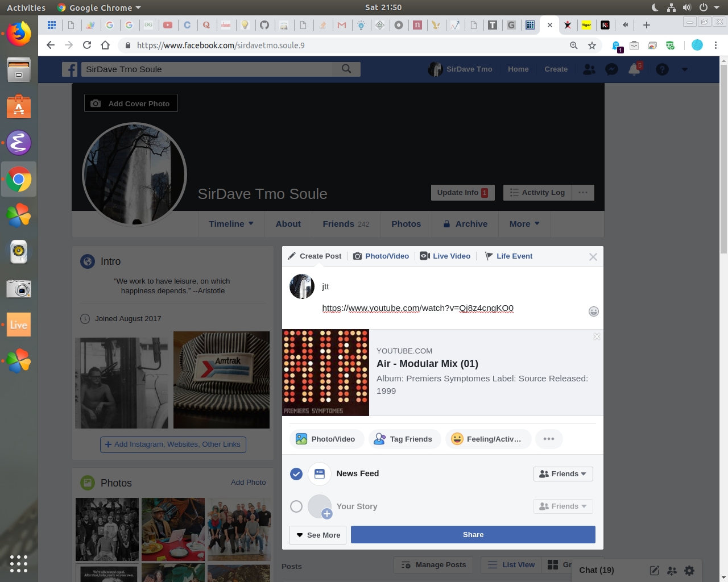Start new message from chat bar
The height and width of the screenshot is (582, 728).
coord(655,570)
